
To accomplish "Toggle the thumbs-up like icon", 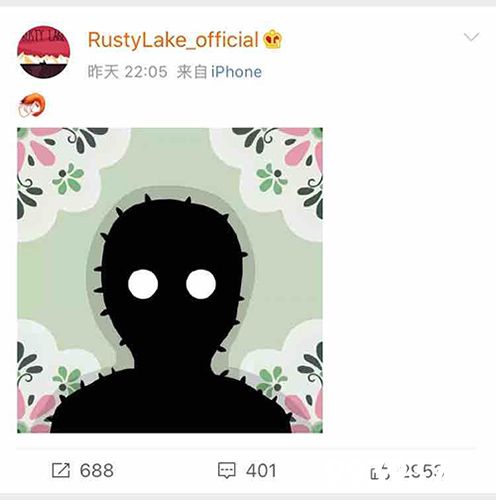I will (x=380, y=471).
